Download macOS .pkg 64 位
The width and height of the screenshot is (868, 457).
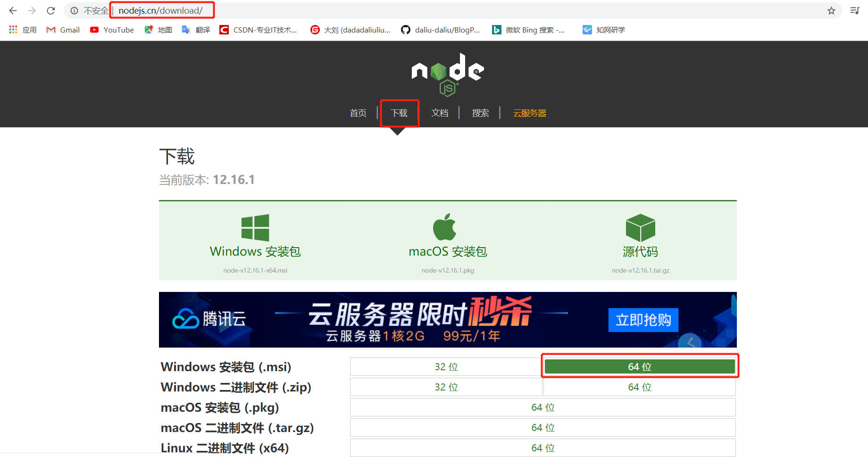pyautogui.click(x=543, y=407)
